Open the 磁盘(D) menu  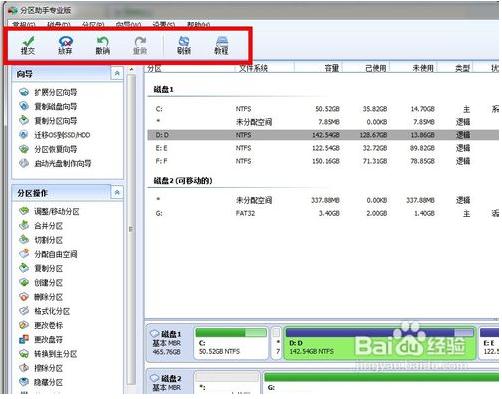(x=59, y=25)
